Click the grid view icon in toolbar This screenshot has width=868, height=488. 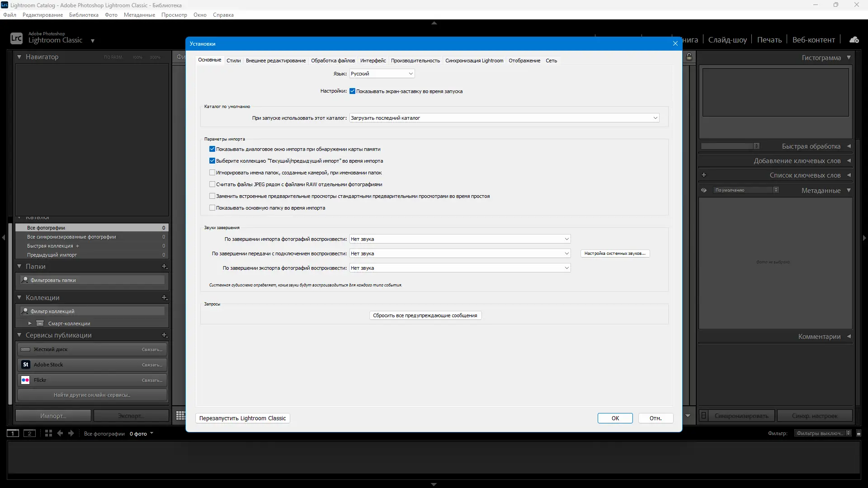pos(180,416)
